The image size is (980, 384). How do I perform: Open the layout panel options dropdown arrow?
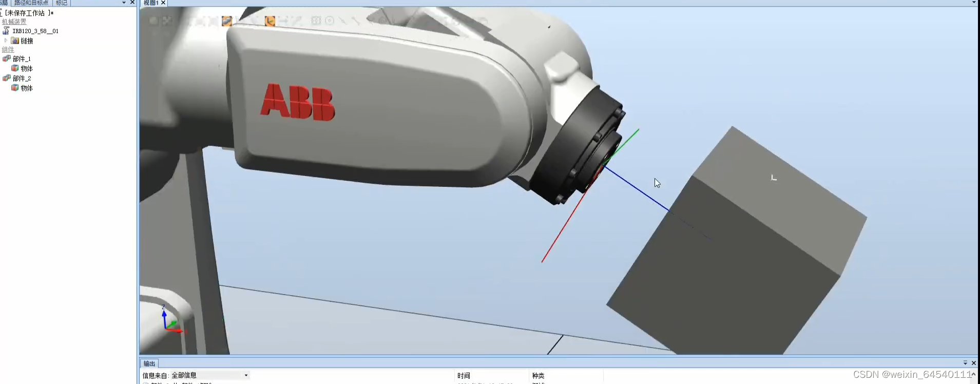[x=124, y=3]
